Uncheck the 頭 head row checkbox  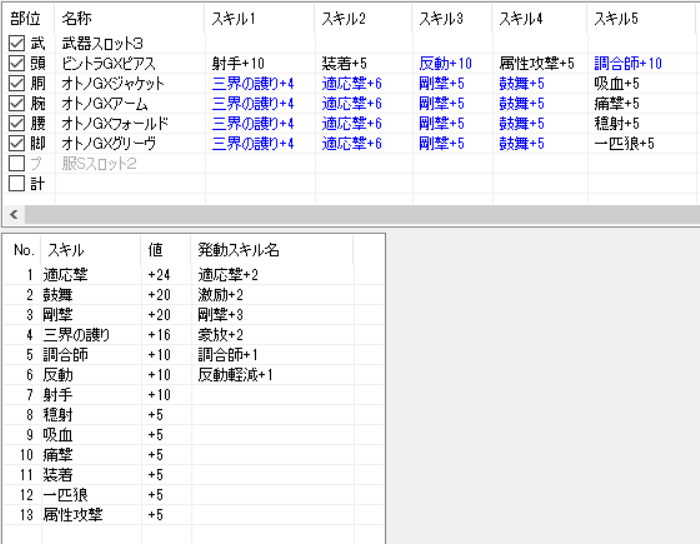[17, 63]
